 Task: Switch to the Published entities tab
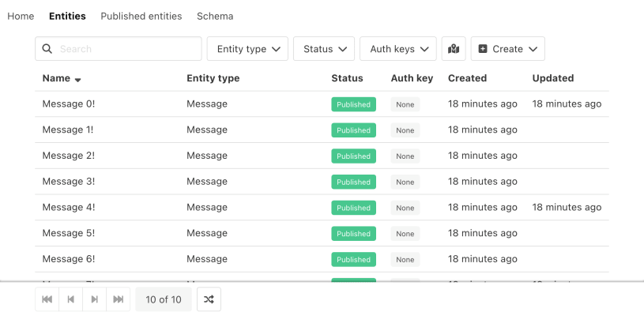point(141,16)
